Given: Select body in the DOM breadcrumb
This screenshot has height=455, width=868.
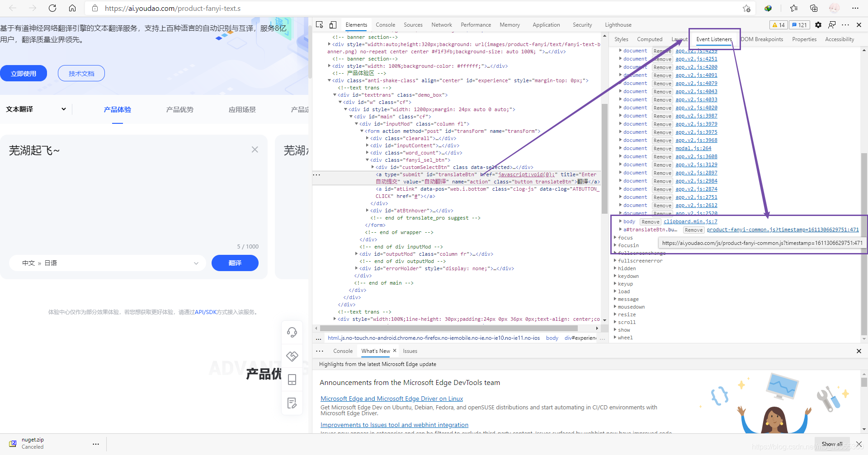Looking at the screenshot, I should pos(552,338).
